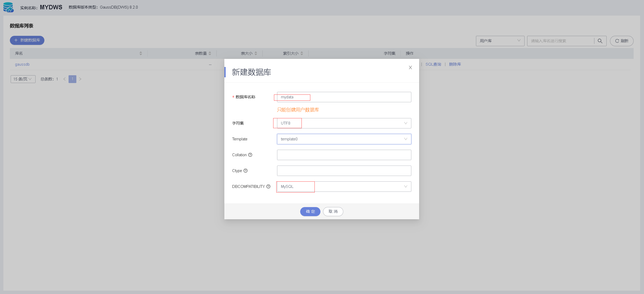Click Ctype help question-mark icon
Viewport: 644px width, 294px height.
click(x=245, y=171)
